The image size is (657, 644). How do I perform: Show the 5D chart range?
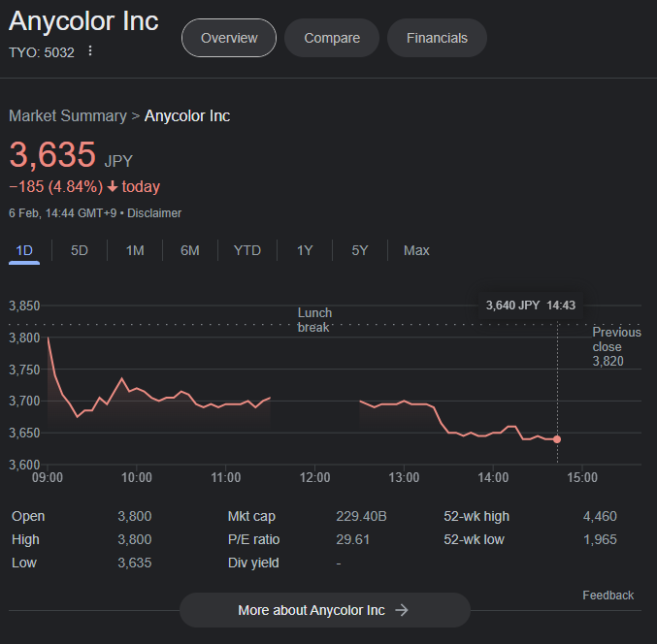point(80,250)
